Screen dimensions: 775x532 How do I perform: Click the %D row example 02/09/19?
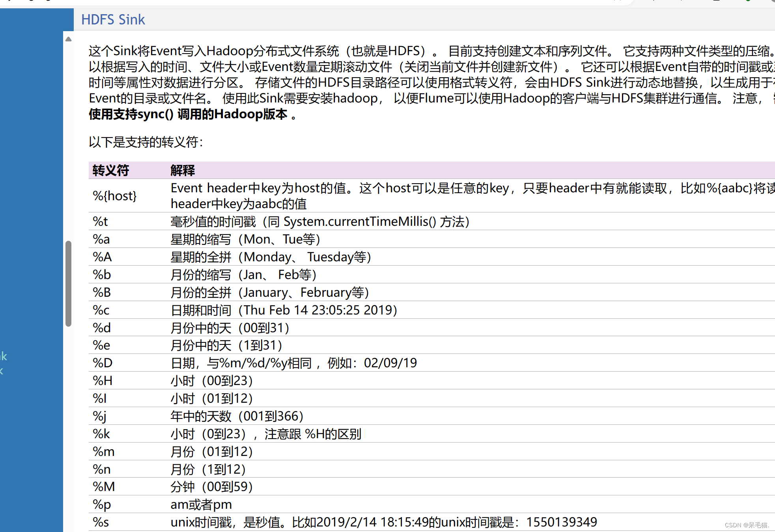pyautogui.click(x=390, y=363)
